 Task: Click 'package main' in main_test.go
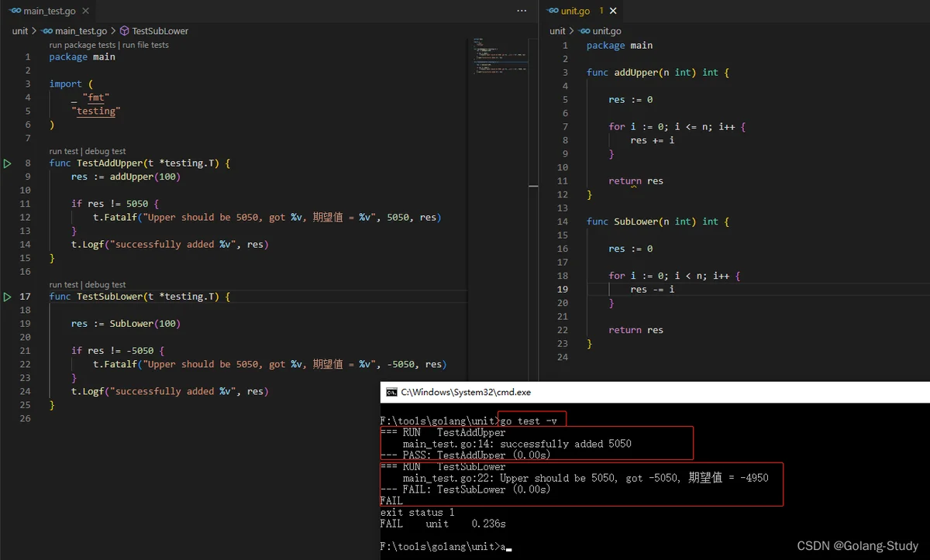coord(82,57)
